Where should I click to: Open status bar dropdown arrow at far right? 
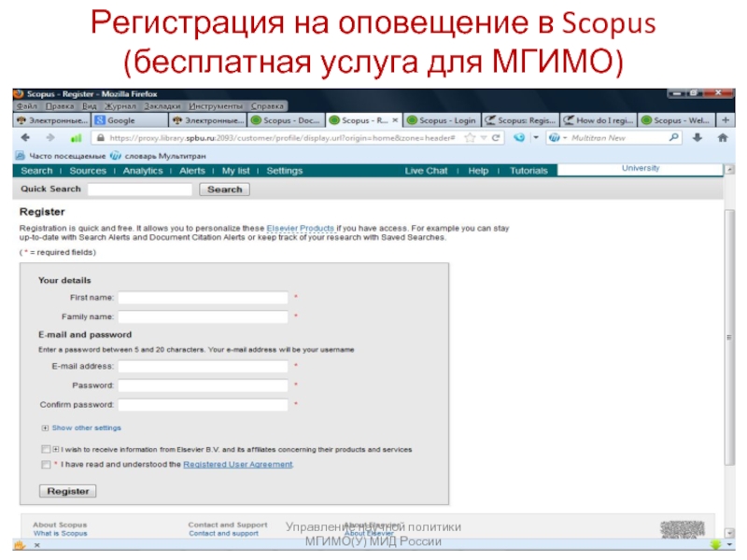(729, 545)
